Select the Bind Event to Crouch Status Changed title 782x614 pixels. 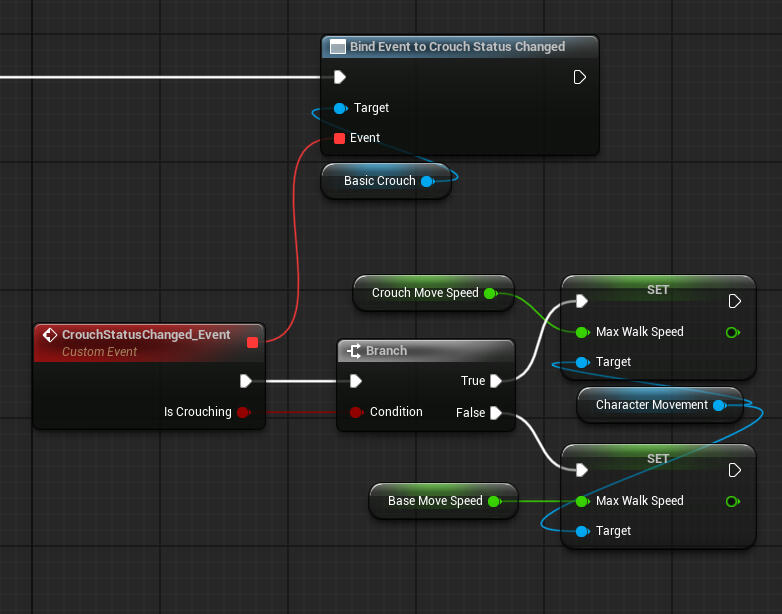coord(457,47)
